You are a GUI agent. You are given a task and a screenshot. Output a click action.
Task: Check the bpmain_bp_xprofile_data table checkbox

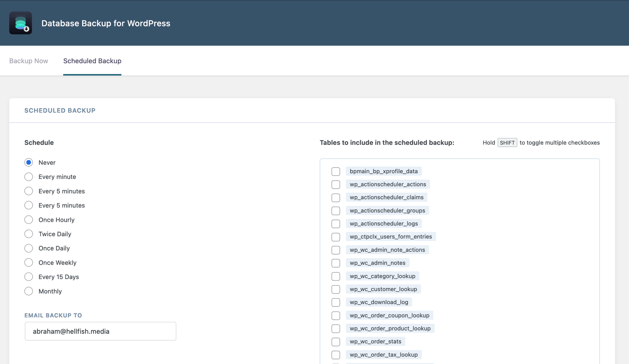pyautogui.click(x=336, y=171)
